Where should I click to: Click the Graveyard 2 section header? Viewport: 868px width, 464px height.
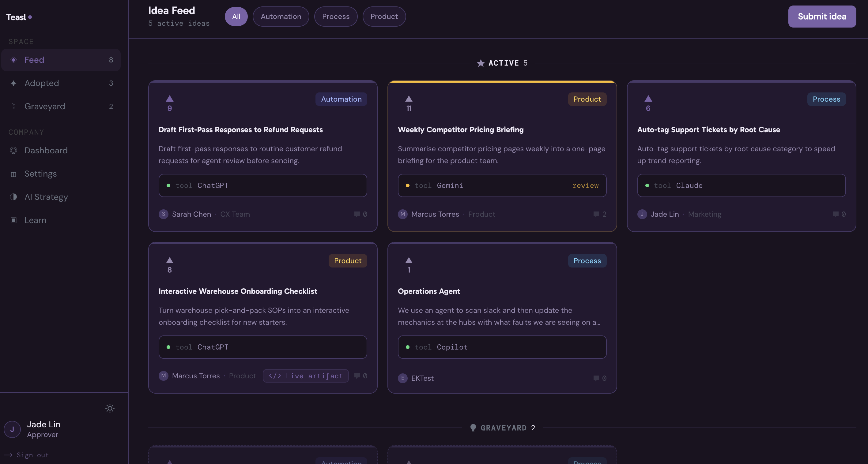click(502, 428)
